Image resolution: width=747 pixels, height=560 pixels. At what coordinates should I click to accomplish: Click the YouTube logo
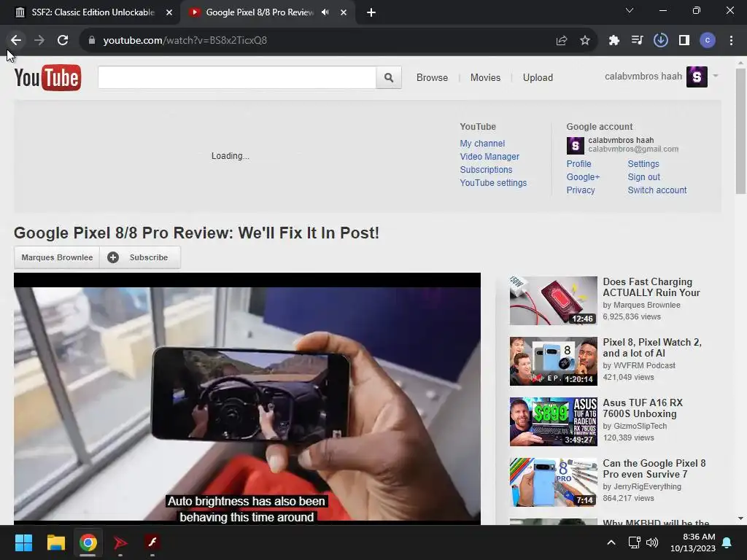coord(47,77)
